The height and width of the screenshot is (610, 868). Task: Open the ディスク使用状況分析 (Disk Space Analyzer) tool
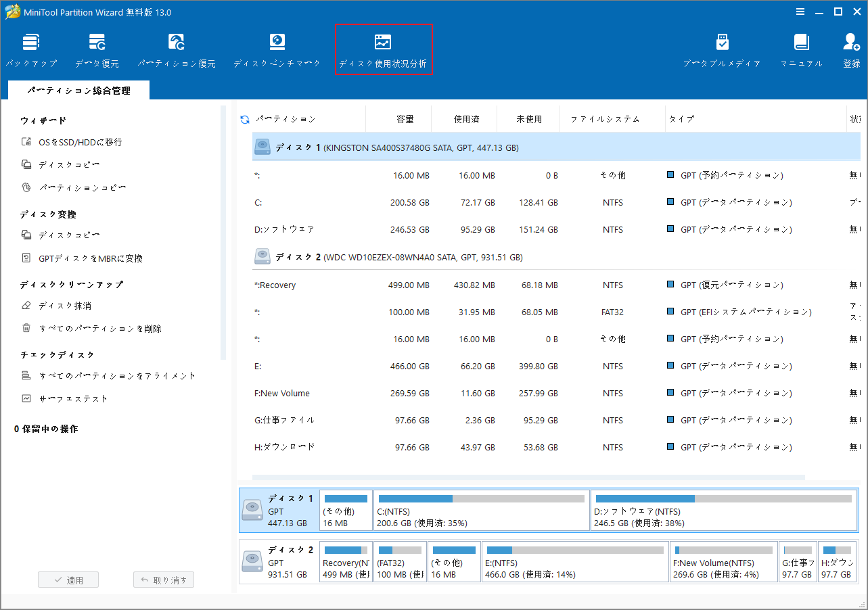(383, 47)
